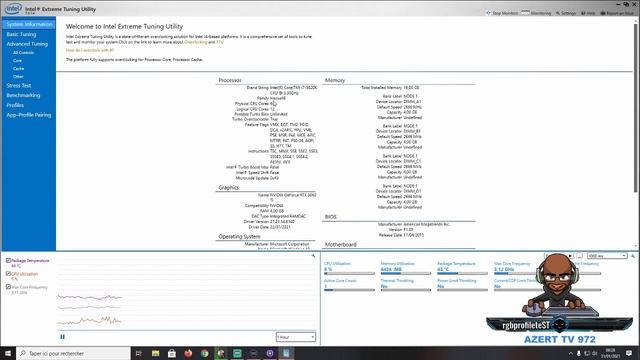This screenshot has height=360, width=640.
Task: Click the wrench icon above the graph
Action: click(313, 256)
